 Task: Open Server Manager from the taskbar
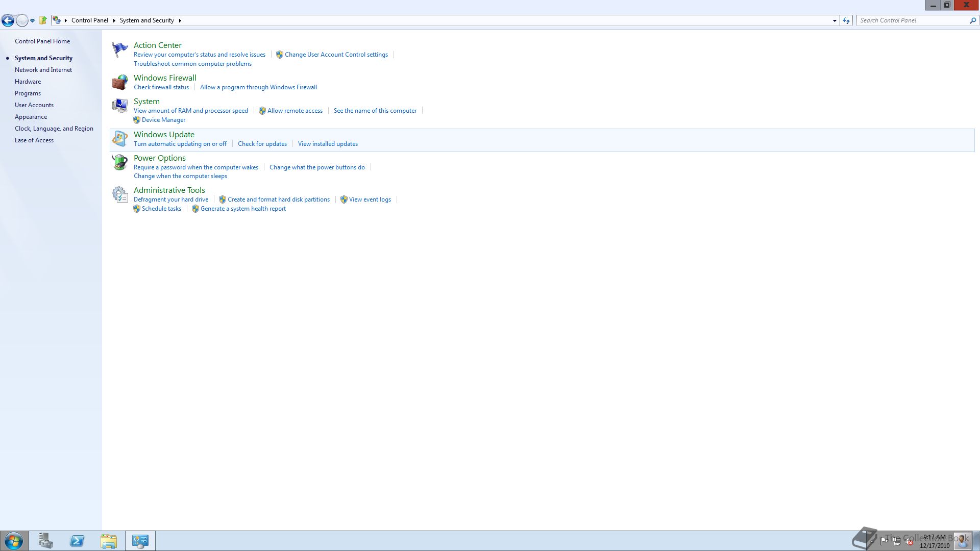(x=45, y=541)
